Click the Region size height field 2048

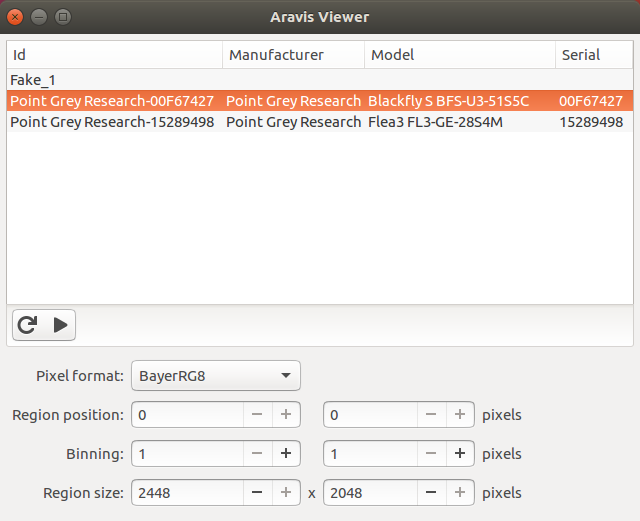pyautogui.click(x=371, y=493)
